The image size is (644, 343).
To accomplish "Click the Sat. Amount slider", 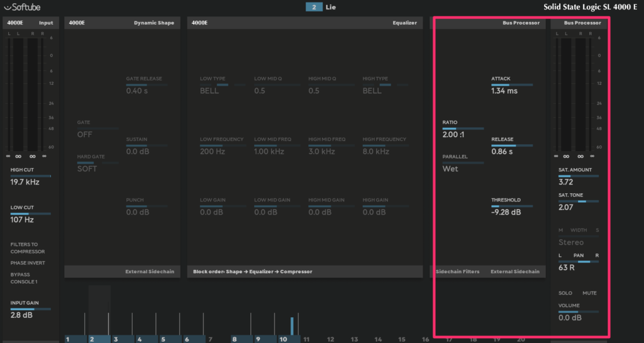I will tap(579, 177).
